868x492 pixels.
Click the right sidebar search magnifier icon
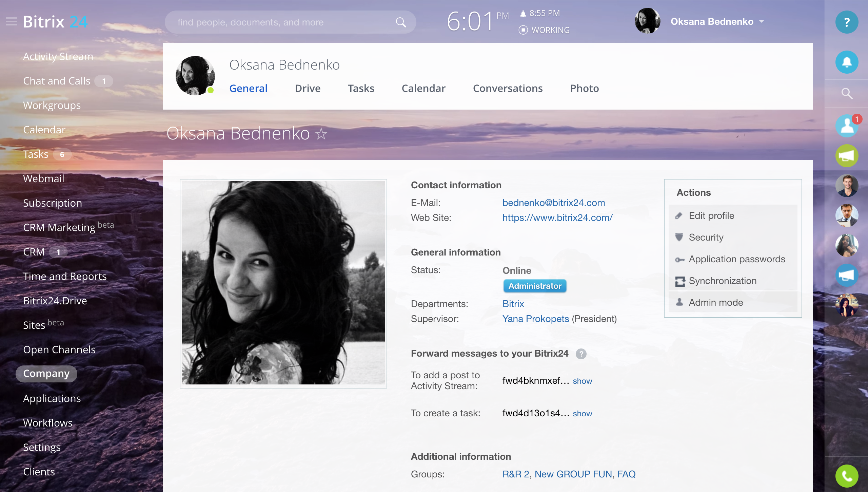pyautogui.click(x=847, y=93)
